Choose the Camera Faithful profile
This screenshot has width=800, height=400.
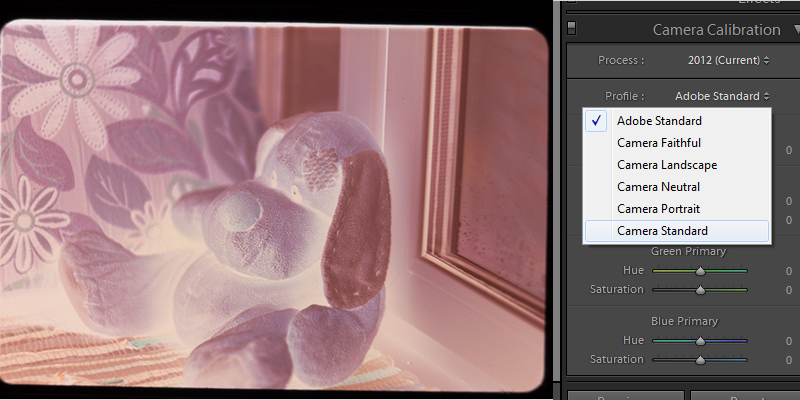(x=677, y=143)
